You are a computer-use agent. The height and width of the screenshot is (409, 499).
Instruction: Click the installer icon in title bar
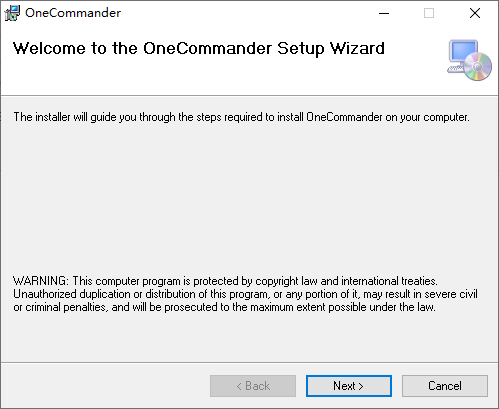pyautogui.click(x=12, y=13)
